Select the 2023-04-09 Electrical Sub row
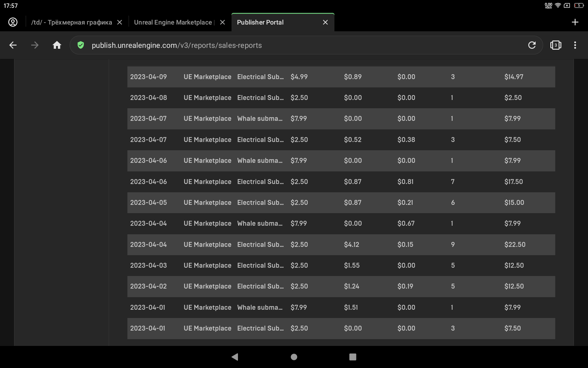Image resolution: width=588 pixels, height=368 pixels. pos(341,77)
